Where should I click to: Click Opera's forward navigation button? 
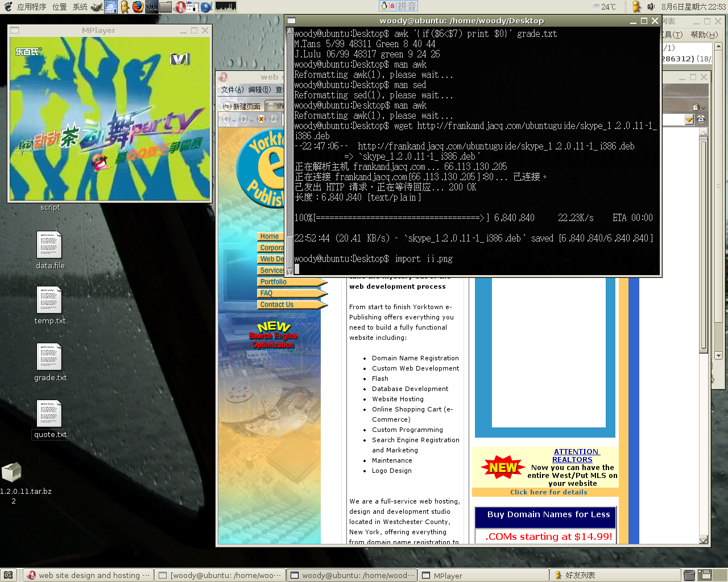[243, 119]
